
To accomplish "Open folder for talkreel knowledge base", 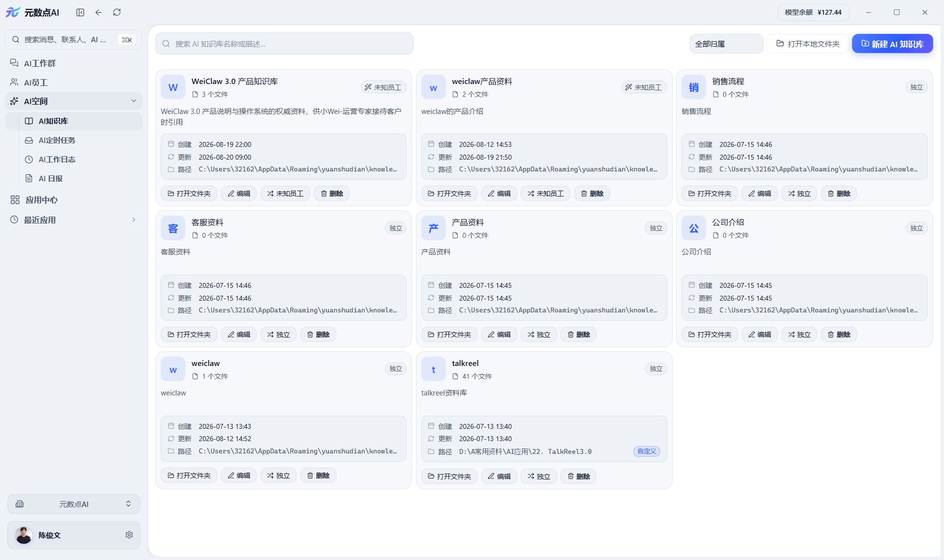I will [x=449, y=476].
